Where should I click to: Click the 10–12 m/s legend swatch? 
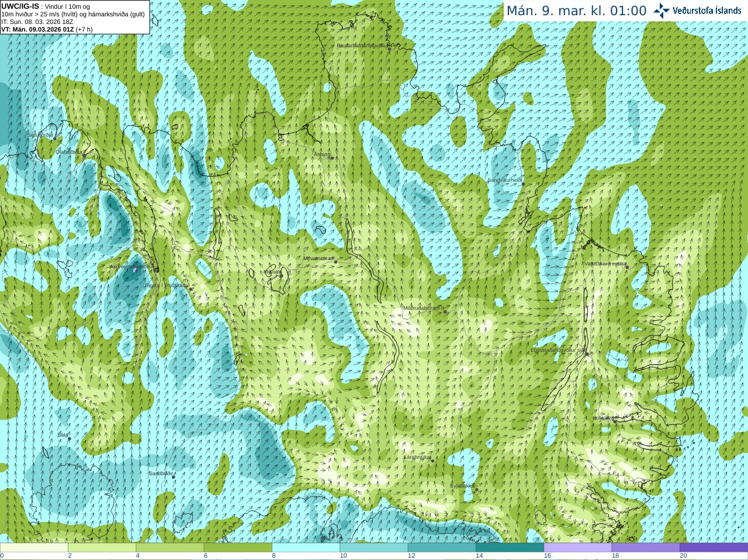[374, 548]
